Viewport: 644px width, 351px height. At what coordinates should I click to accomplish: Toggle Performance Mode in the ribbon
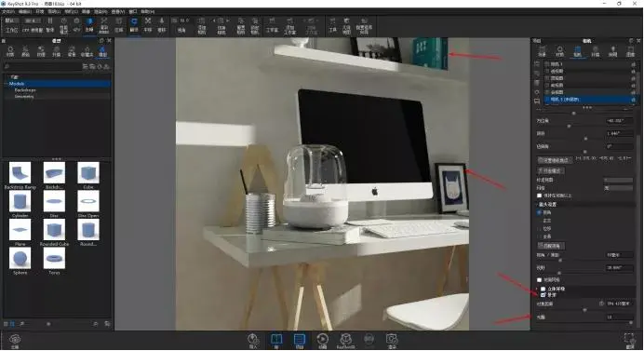pyautogui.click(x=63, y=25)
